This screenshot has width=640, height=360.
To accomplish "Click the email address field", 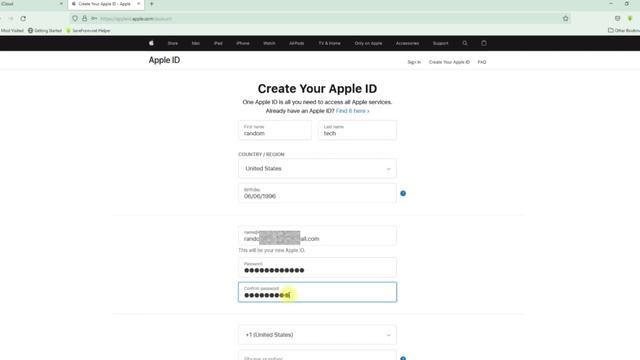I will (317, 236).
